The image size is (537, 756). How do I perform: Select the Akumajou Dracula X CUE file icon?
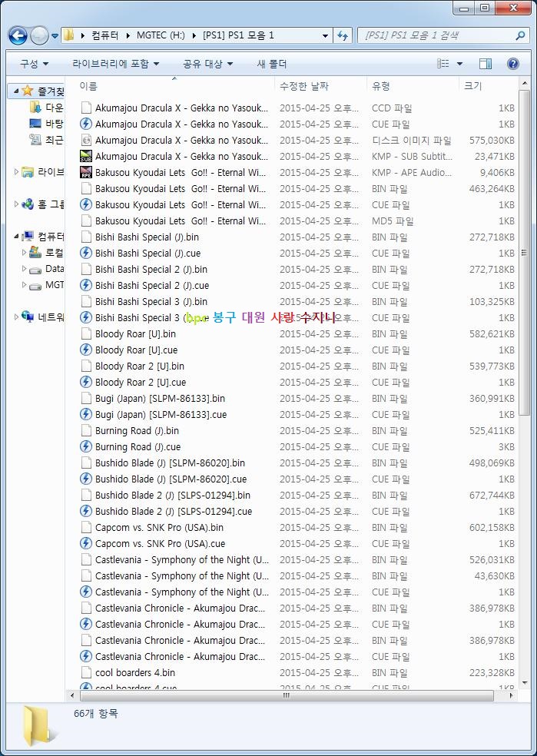(x=86, y=124)
